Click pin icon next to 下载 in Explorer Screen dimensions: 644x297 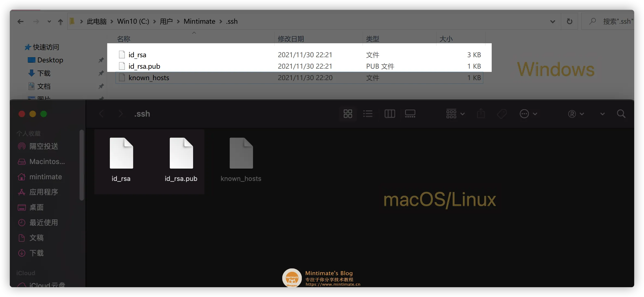tap(101, 73)
